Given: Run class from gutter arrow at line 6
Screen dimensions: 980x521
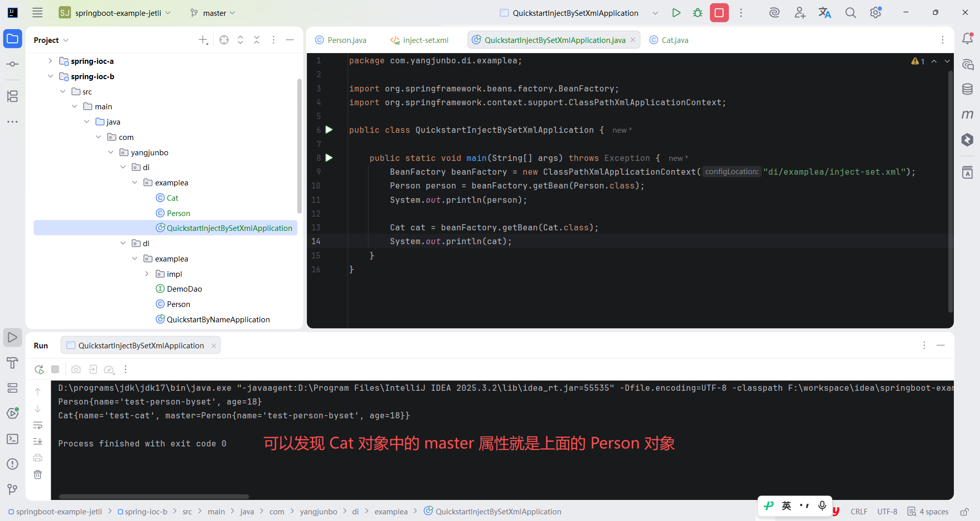Looking at the screenshot, I should click(x=329, y=130).
